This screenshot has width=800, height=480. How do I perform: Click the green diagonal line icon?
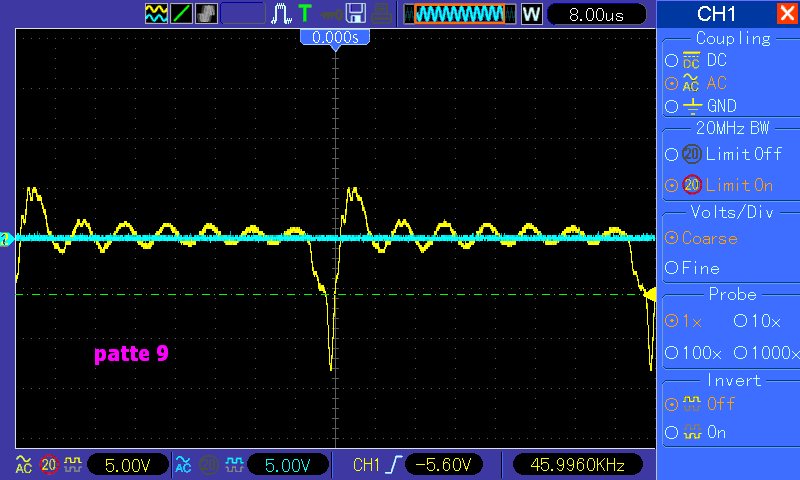pyautogui.click(x=181, y=14)
